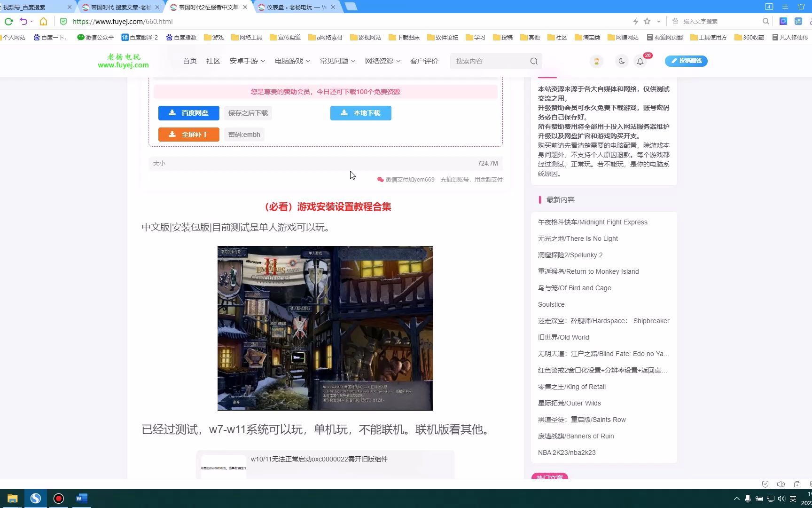
Task: Click the 老杨电玩 site logo
Action: [x=123, y=61]
